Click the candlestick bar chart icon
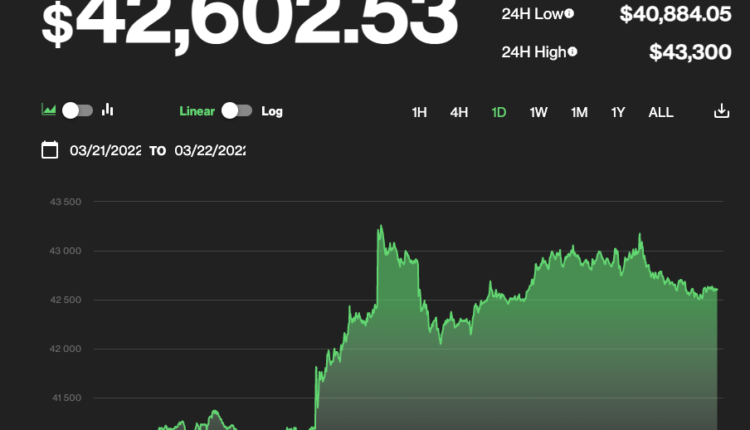 click(108, 110)
